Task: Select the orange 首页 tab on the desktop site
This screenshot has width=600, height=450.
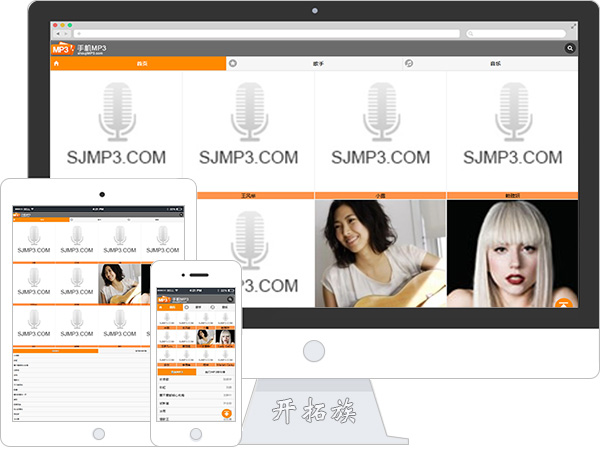Action: click(x=138, y=64)
